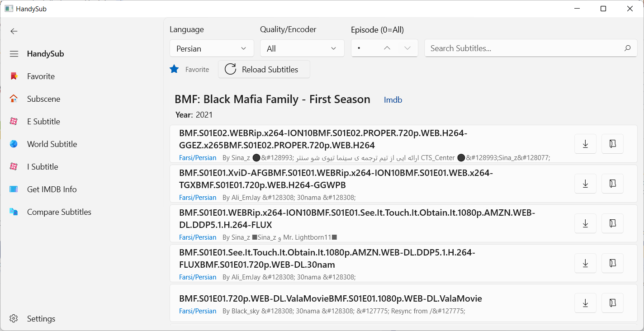This screenshot has height=331, width=644.
Task: Download the BMF.S01E02.WEBRip subtitle
Action: point(586,144)
